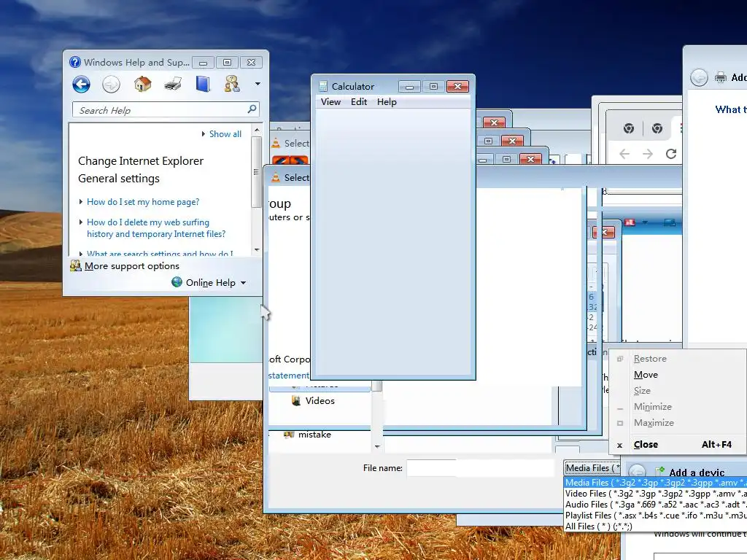The width and height of the screenshot is (747, 560).
Task: Choose All Files (*) filter option
Action: [656, 526]
